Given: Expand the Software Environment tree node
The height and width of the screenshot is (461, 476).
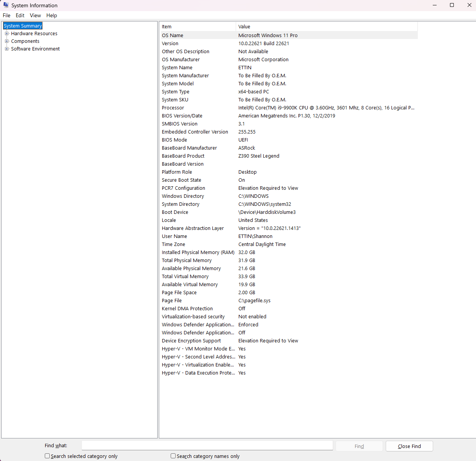Looking at the screenshot, I should (x=6, y=49).
